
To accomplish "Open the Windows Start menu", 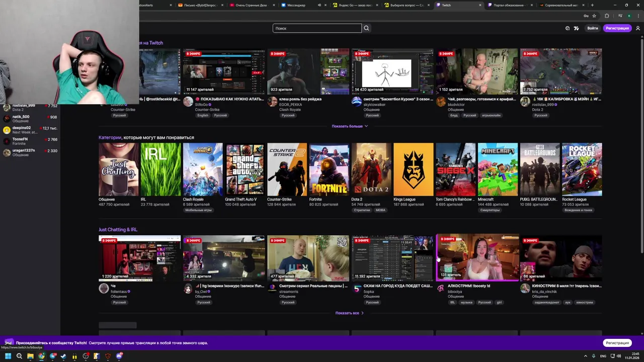I will click(x=8, y=356).
